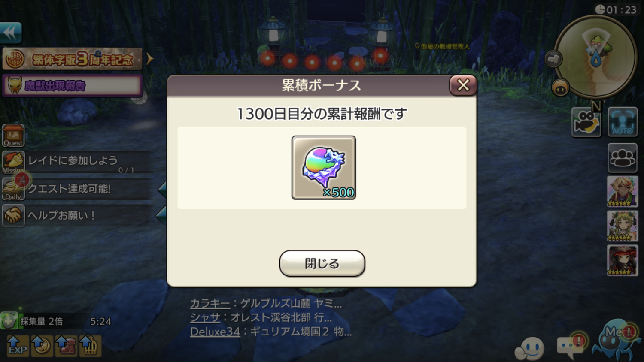644x362 pixels.
Task: Open the Quest shop icon
Action: click(x=13, y=136)
